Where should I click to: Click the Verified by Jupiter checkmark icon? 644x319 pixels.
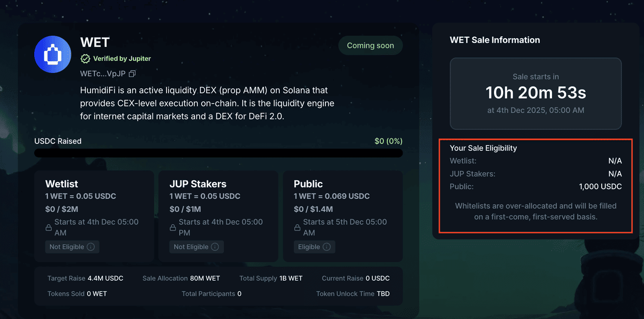tap(86, 59)
